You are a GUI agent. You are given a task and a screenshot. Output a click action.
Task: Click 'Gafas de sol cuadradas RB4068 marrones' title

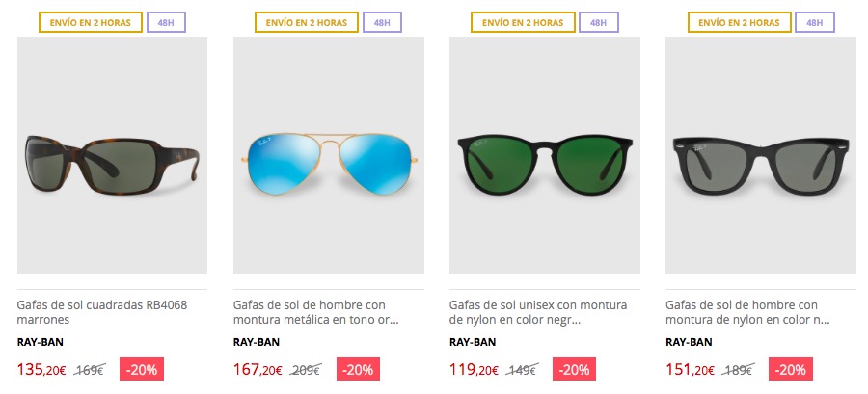[x=102, y=312]
